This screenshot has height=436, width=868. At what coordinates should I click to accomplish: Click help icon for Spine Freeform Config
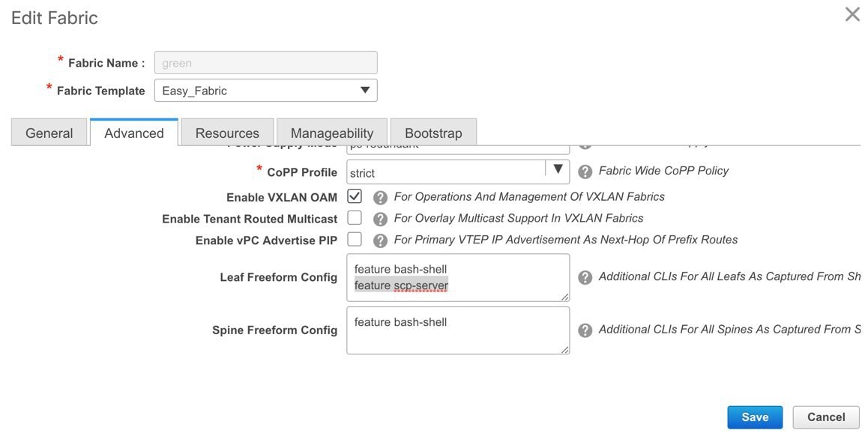[585, 330]
